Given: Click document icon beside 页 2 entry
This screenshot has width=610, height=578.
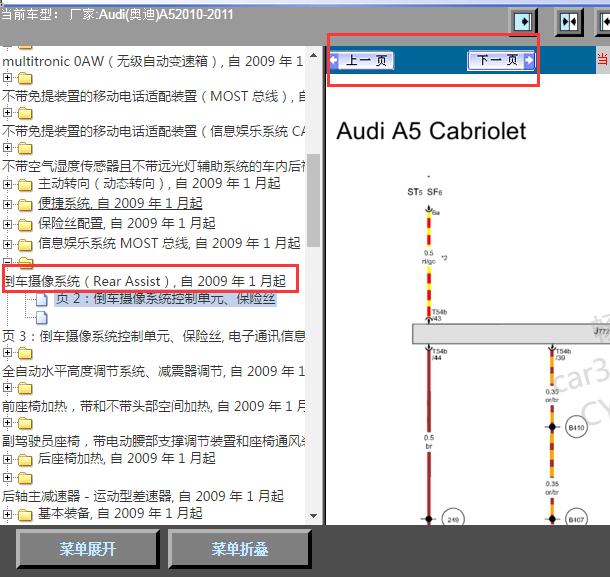Looking at the screenshot, I should click(42, 299).
